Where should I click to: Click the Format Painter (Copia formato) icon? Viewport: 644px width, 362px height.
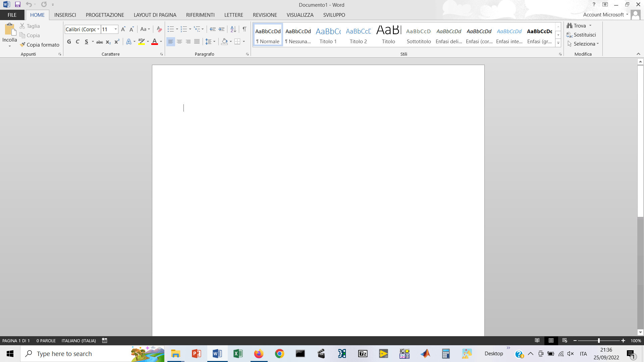(23, 45)
